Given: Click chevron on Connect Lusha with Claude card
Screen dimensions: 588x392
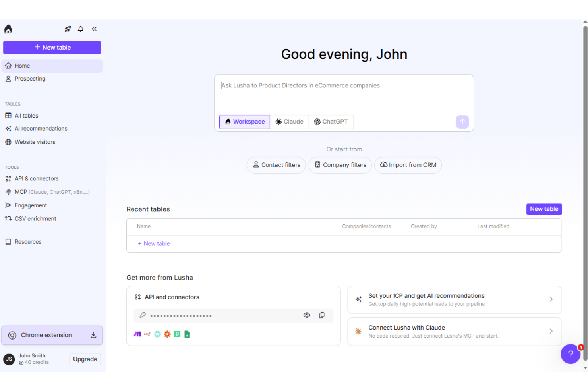Looking at the screenshot, I should pyautogui.click(x=551, y=332).
